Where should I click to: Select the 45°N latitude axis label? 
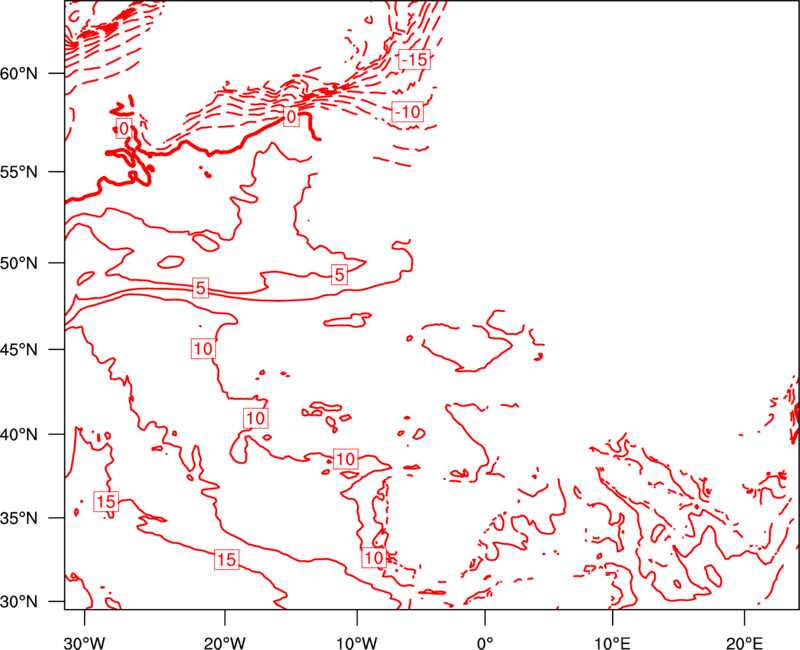(19, 349)
